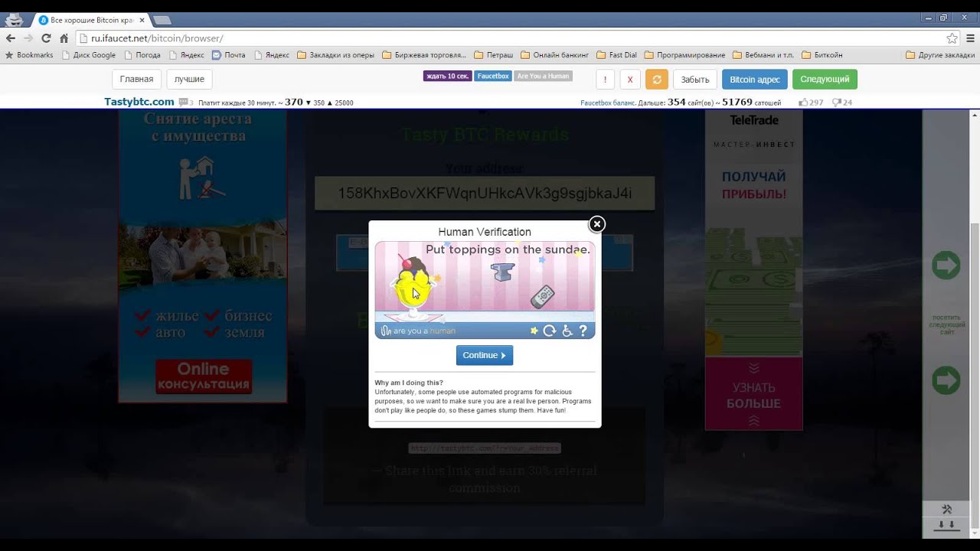Click the lower green arrow icon
Image resolution: width=980 pixels, height=551 pixels.
tap(946, 380)
